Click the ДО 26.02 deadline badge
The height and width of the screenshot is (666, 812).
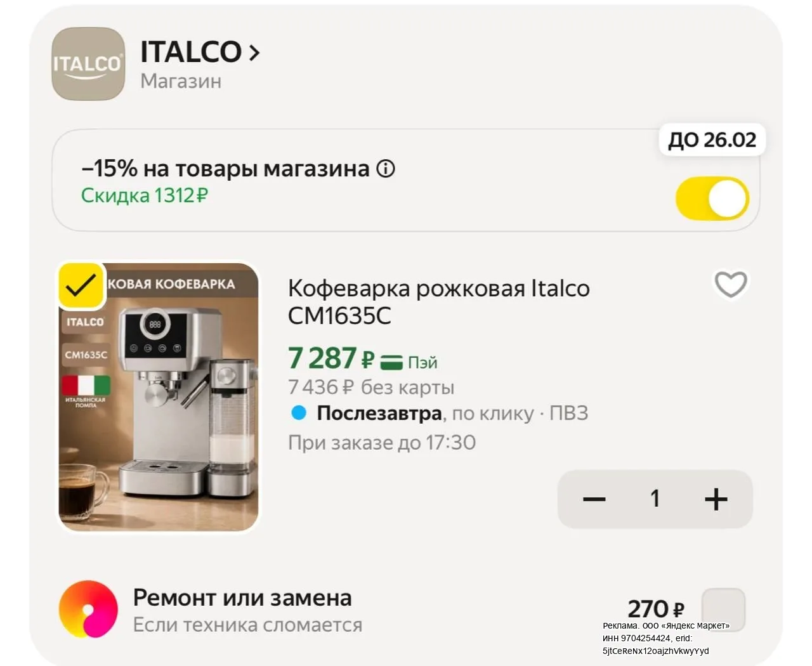tap(712, 140)
